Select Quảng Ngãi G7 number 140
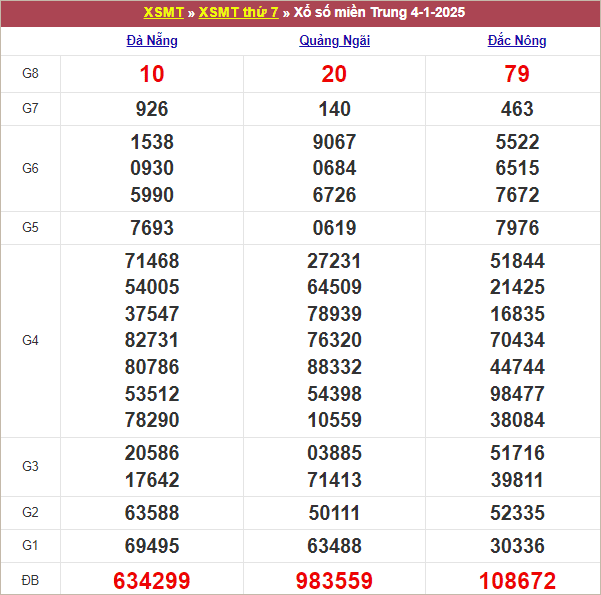The height and width of the screenshot is (595, 601). pyautogui.click(x=335, y=109)
